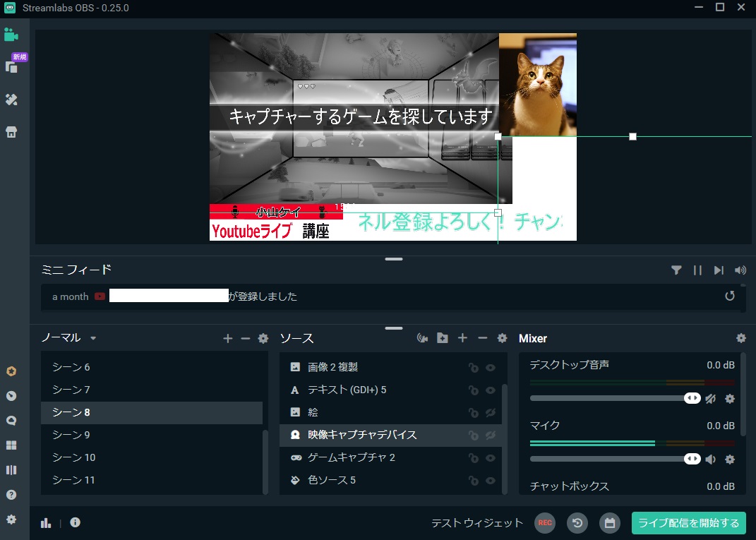The height and width of the screenshot is (540, 756).
Task: Pause the mini feed event list
Action: pos(697,270)
